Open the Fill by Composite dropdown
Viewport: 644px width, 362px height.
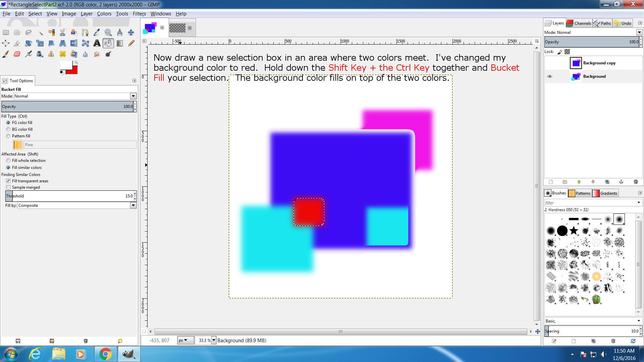[x=133, y=205]
